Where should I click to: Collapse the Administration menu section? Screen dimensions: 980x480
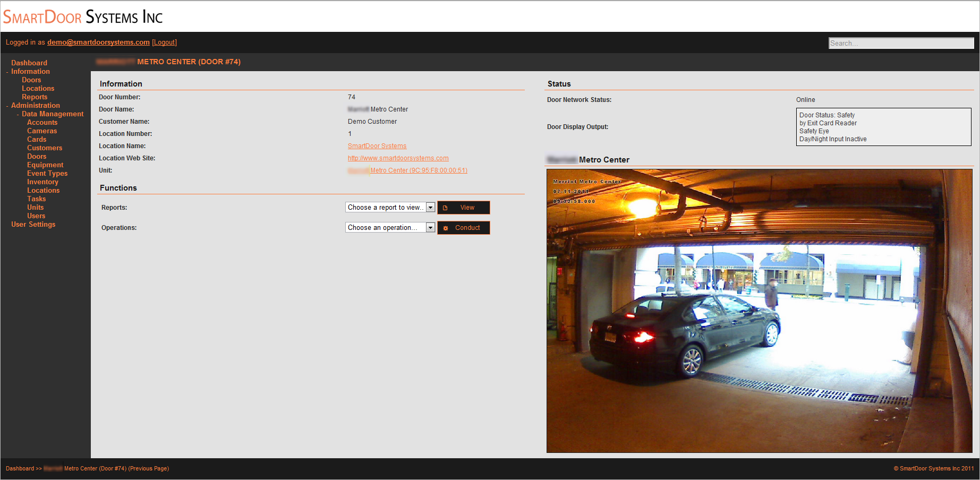click(7, 106)
